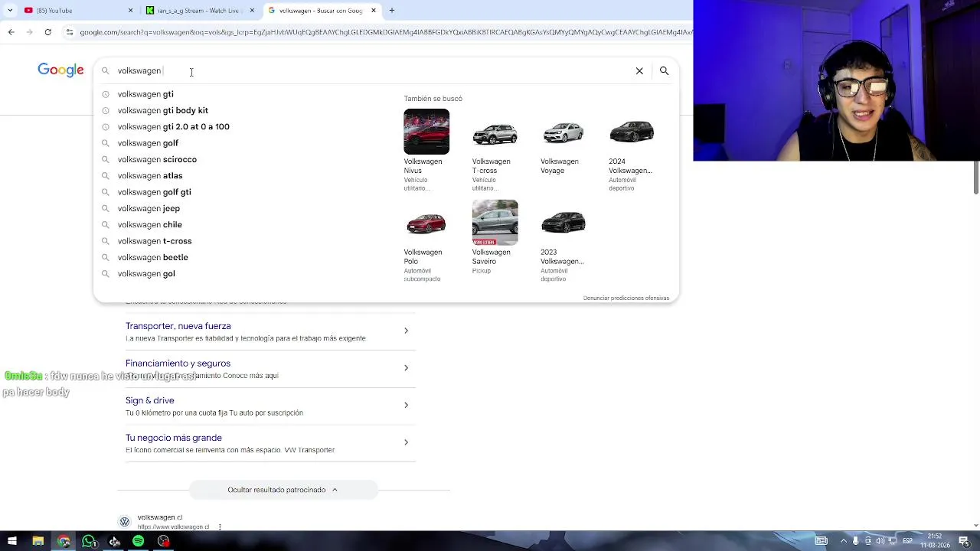Open volume control in system tray
Viewport: 980px width, 551px height.
click(880, 541)
